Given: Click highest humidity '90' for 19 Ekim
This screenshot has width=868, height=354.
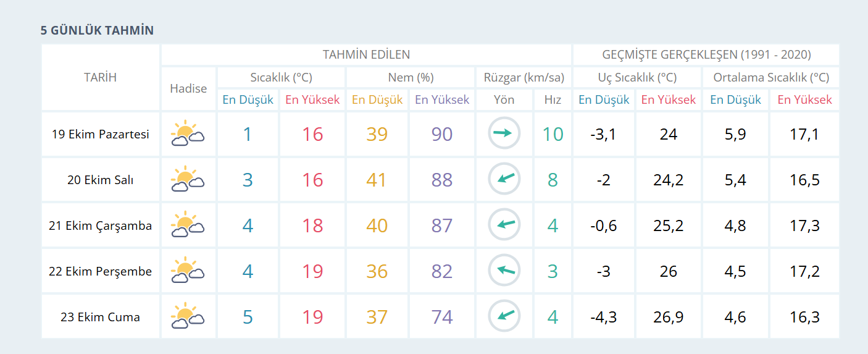Looking at the screenshot, I should [x=442, y=134].
